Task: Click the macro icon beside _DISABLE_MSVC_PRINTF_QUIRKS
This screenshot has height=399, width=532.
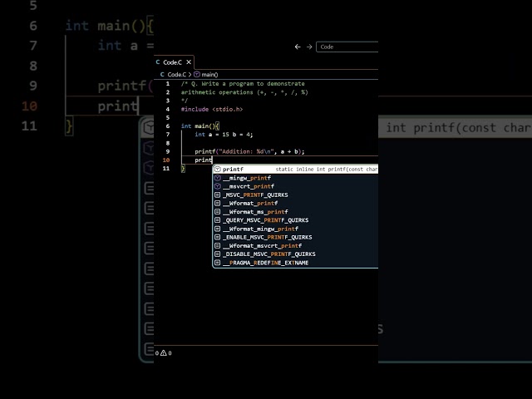Action: 218,254
